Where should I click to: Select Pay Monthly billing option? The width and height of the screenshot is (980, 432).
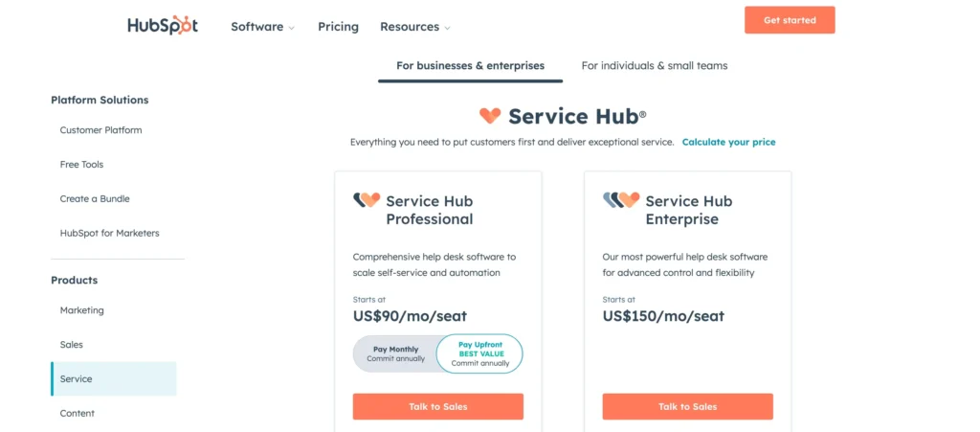click(x=395, y=353)
